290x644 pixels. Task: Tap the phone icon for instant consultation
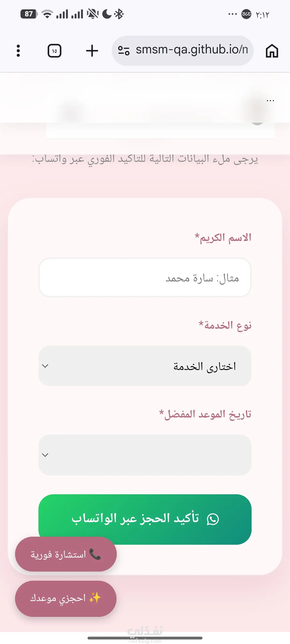[x=95, y=554]
